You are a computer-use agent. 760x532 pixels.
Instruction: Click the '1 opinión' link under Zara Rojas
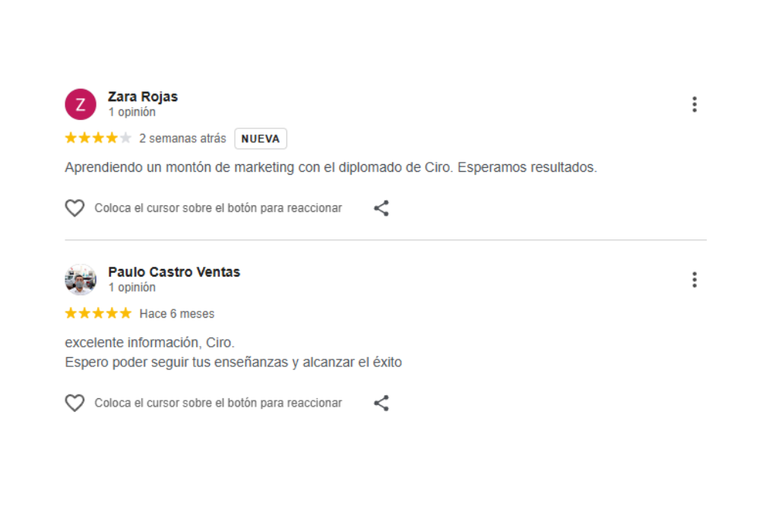[133, 111]
